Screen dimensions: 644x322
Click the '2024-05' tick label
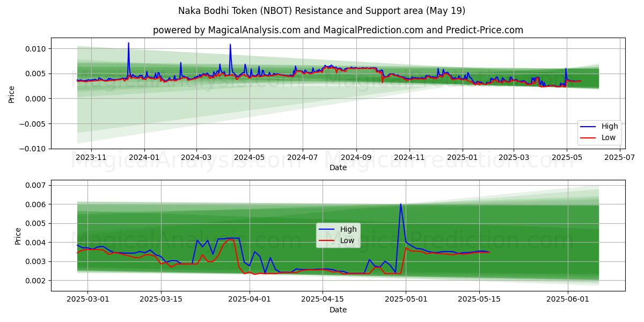[250, 157]
